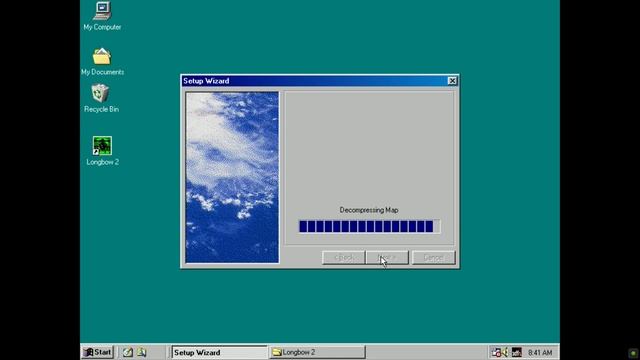This screenshot has width=640, height=360.
Task: Click the tray icon left of clock
Action: [517, 352]
